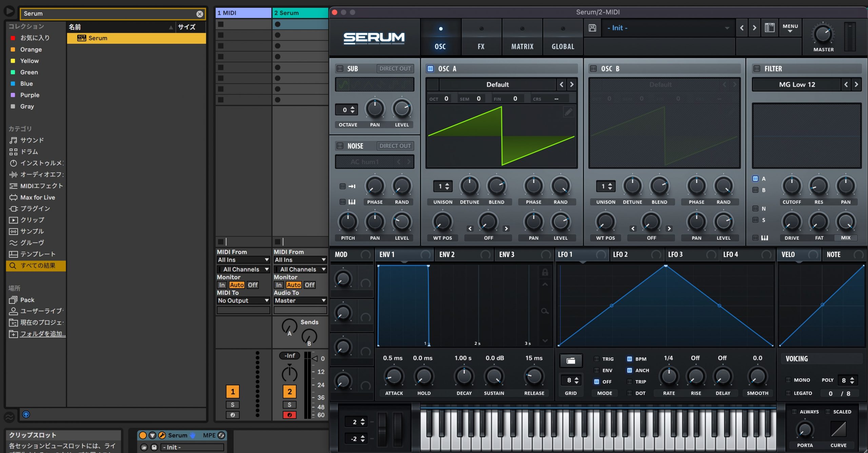Click the browser search input field
The width and height of the screenshot is (868, 453).
coord(108,14)
